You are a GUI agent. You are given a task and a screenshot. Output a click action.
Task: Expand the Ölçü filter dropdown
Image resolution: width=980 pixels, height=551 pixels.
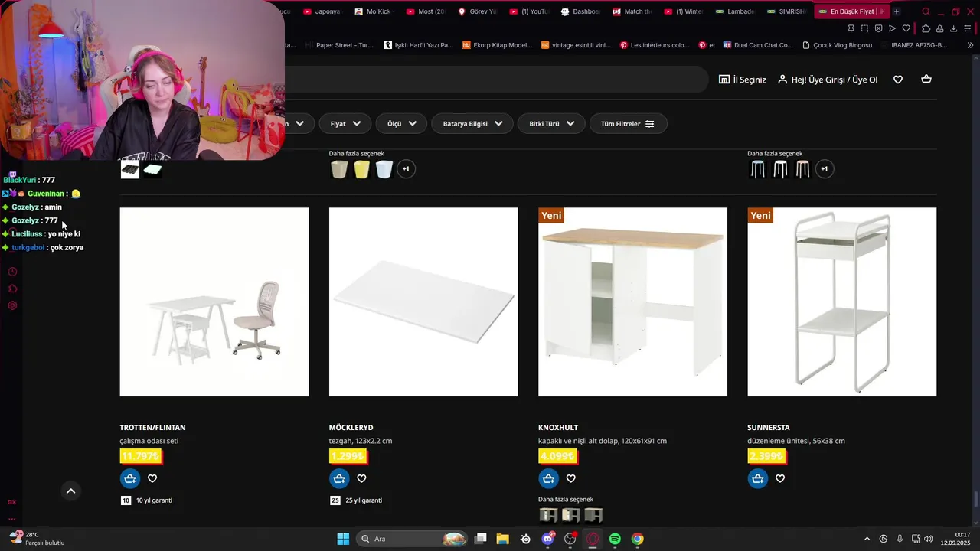[401, 123]
